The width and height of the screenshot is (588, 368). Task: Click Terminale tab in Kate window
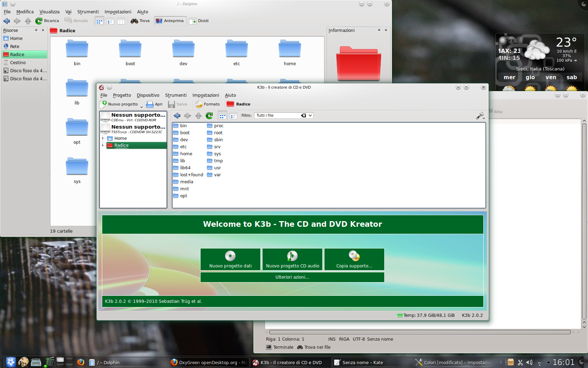tap(280, 347)
